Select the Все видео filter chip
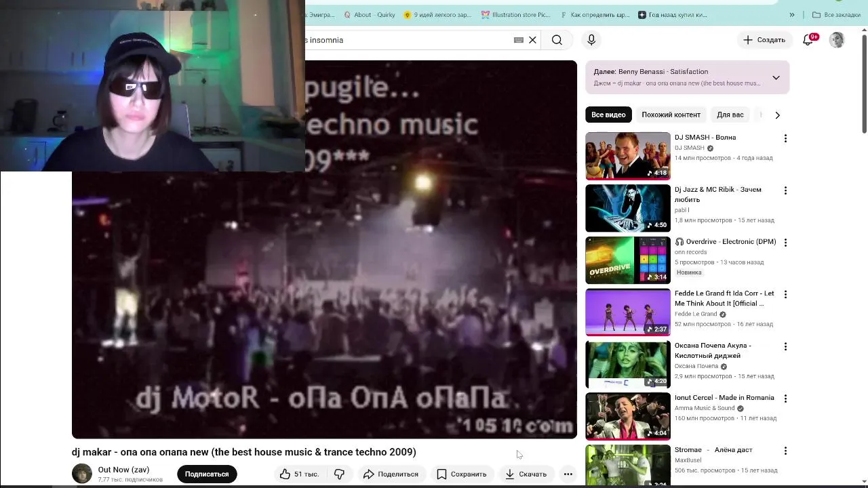Viewport: 868px width, 488px height. (608, 115)
